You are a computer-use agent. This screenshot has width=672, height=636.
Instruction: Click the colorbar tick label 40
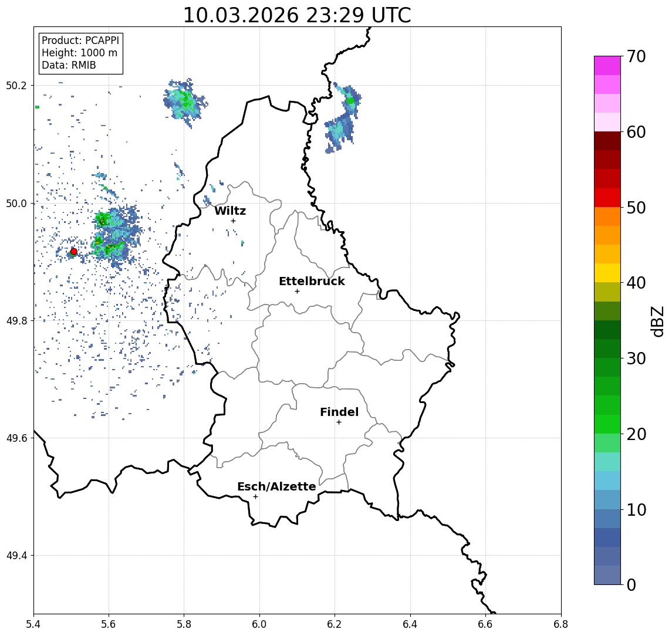[636, 283]
